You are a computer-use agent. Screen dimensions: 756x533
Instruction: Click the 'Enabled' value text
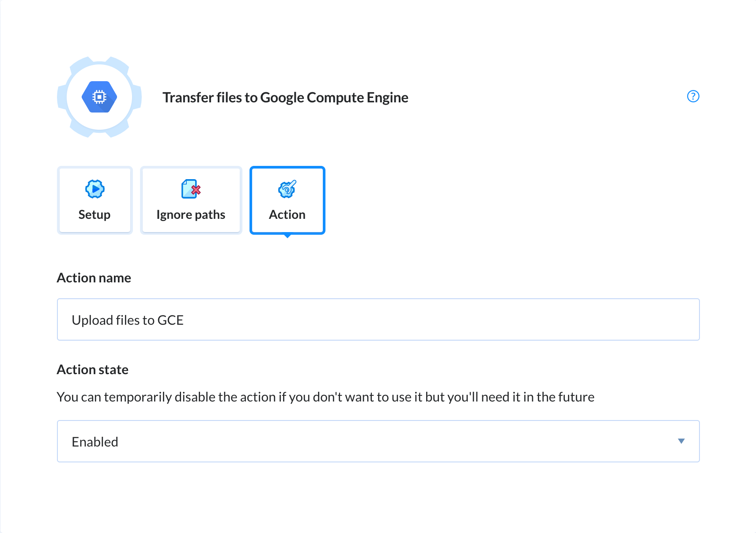[95, 442]
